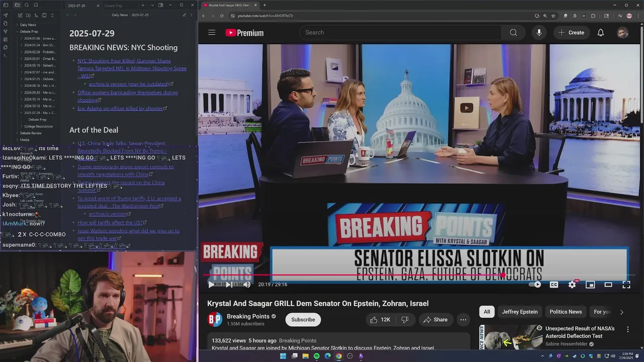Open video settings gear
This screenshot has height=362, width=644.
click(x=572, y=285)
